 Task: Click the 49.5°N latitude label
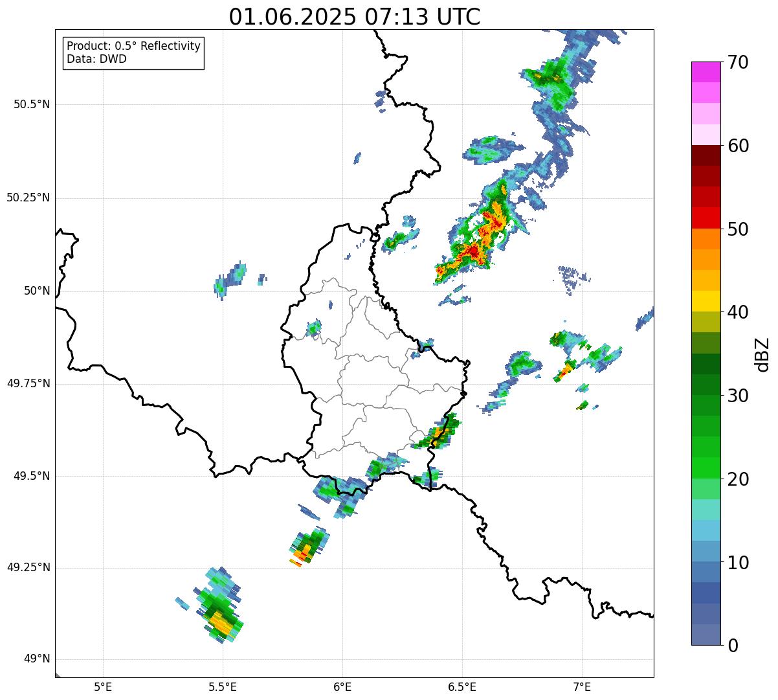click(x=32, y=476)
